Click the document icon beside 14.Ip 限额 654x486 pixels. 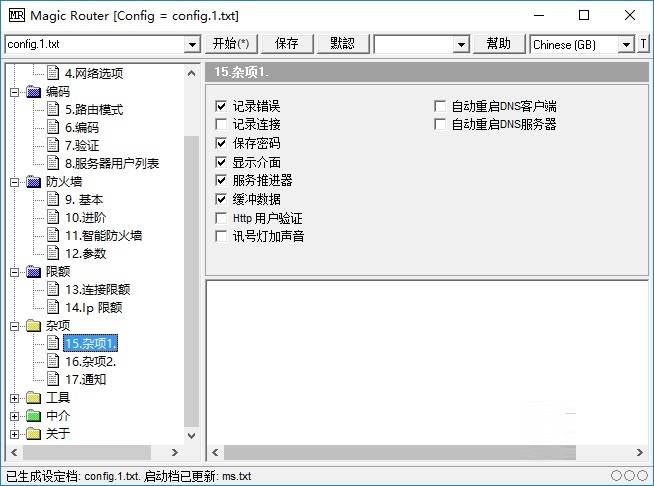coord(53,306)
